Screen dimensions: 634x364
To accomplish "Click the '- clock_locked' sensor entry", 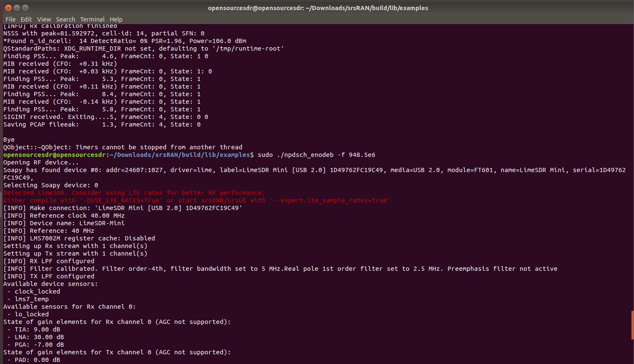I will click(x=34, y=291).
